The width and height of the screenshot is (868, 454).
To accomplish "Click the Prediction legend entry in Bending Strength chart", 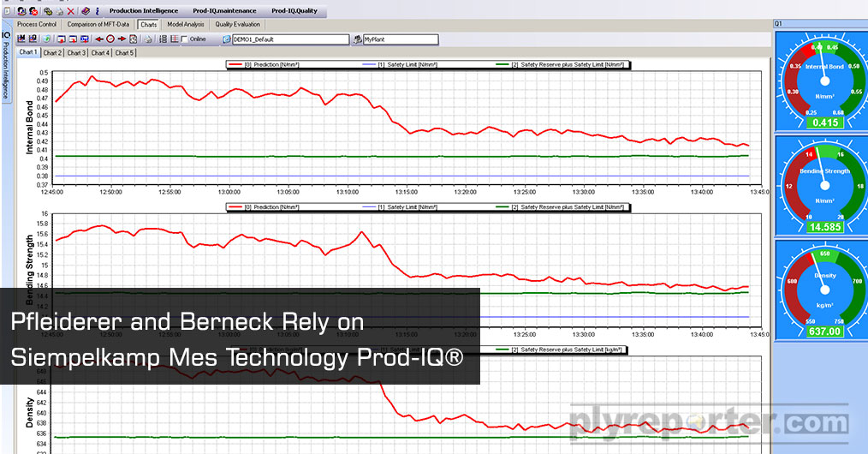I will (264, 207).
